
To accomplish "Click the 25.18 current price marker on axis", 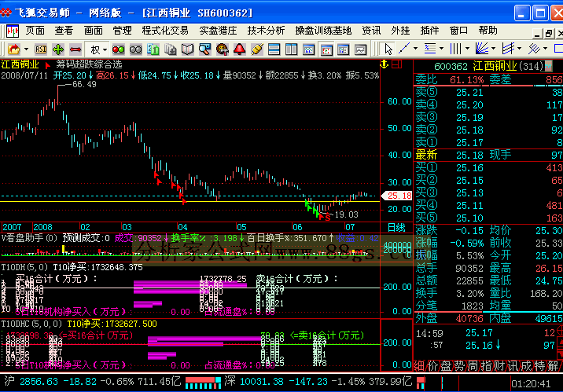I will click(397, 196).
